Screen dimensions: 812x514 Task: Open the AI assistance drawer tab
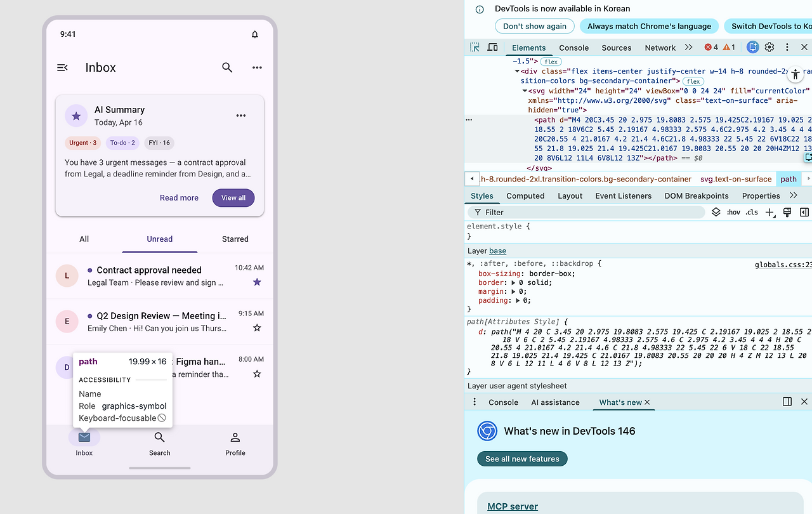[x=556, y=402]
